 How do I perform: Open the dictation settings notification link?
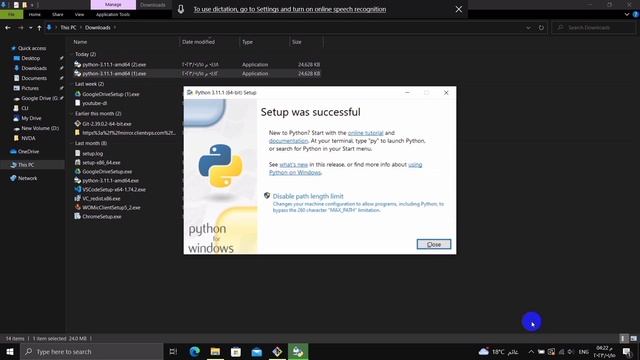click(289, 9)
